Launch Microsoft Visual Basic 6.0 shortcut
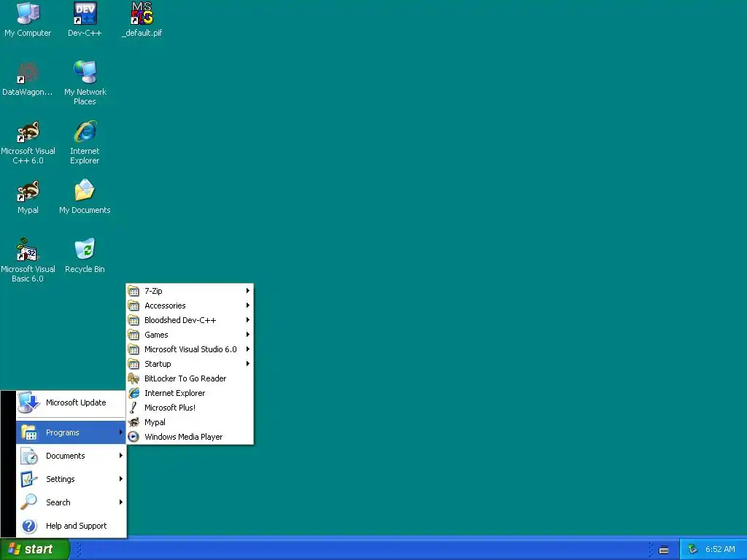 pyautogui.click(x=28, y=260)
